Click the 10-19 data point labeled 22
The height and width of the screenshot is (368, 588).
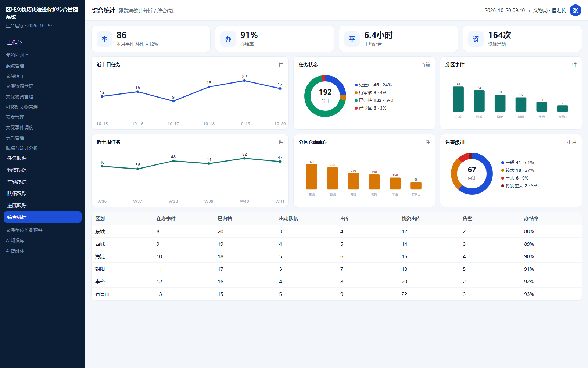click(x=244, y=81)
